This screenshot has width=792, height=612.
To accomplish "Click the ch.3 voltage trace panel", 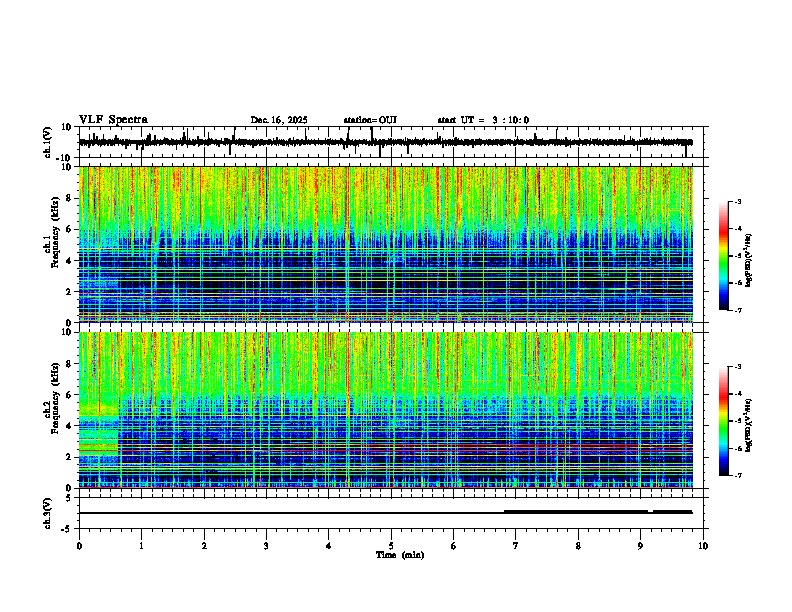I will [391, 513].
